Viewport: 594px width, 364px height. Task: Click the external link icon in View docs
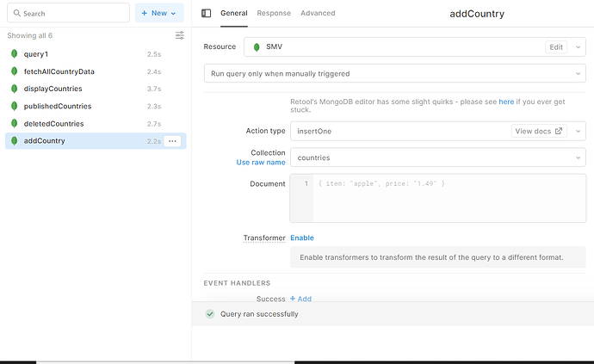click(559, 131)
